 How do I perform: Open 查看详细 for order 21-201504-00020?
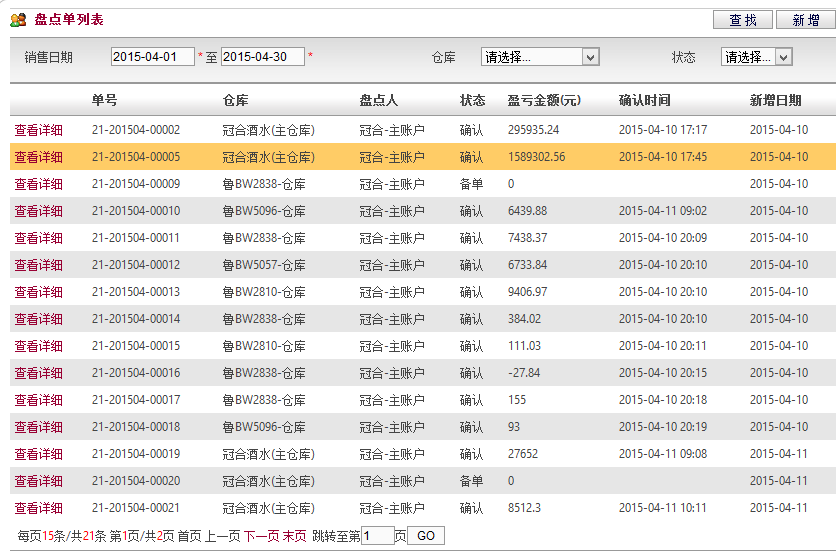pos(39,481)
